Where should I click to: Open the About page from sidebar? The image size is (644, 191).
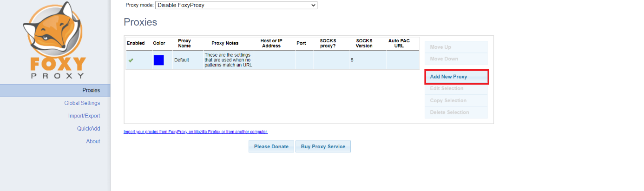[93, 141]
